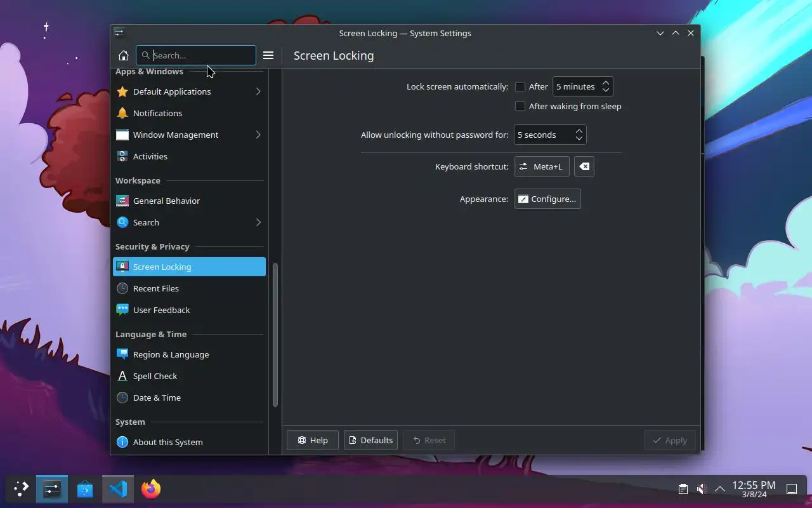Expand the Default Applications chevron
The image size is (812, 508).
point(258,91)
